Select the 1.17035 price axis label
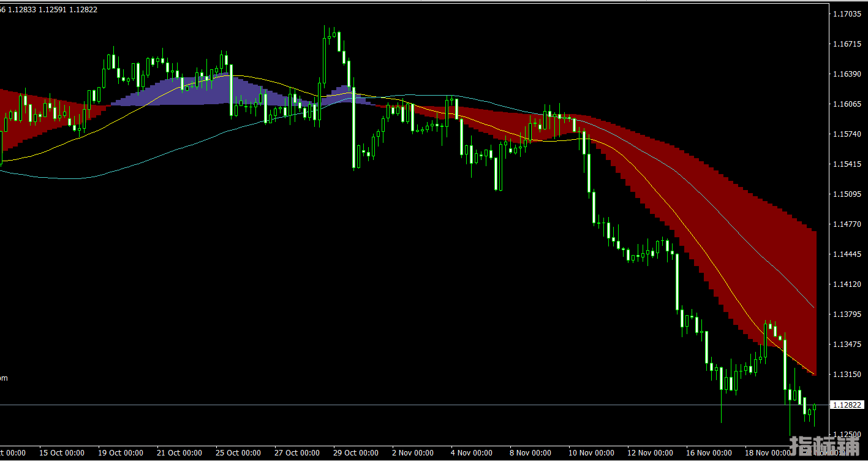Screen dimensions: 868x461 [848, 13]
